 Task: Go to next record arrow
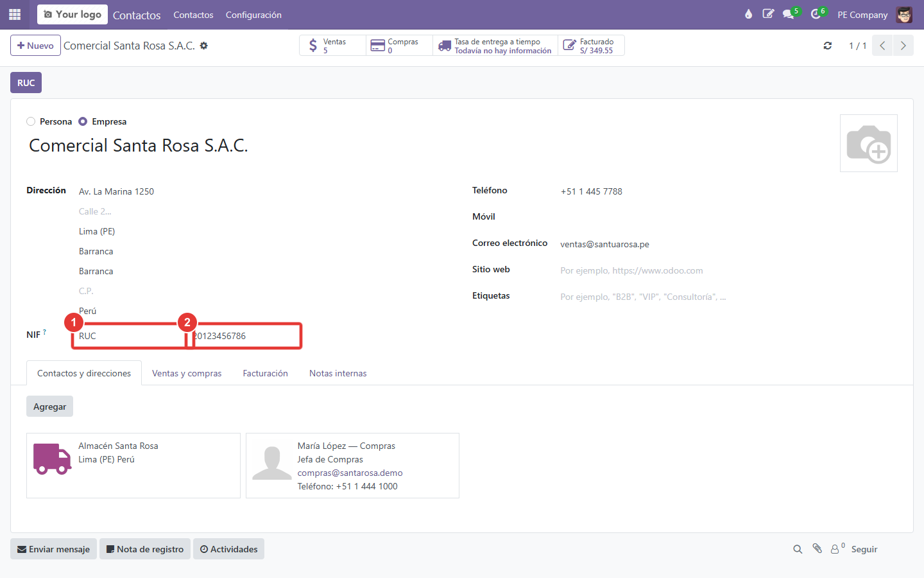(x=903, y=46)
